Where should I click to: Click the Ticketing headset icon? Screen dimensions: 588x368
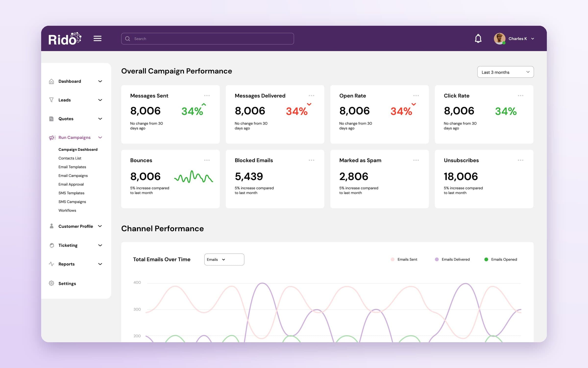click(52, 245)
